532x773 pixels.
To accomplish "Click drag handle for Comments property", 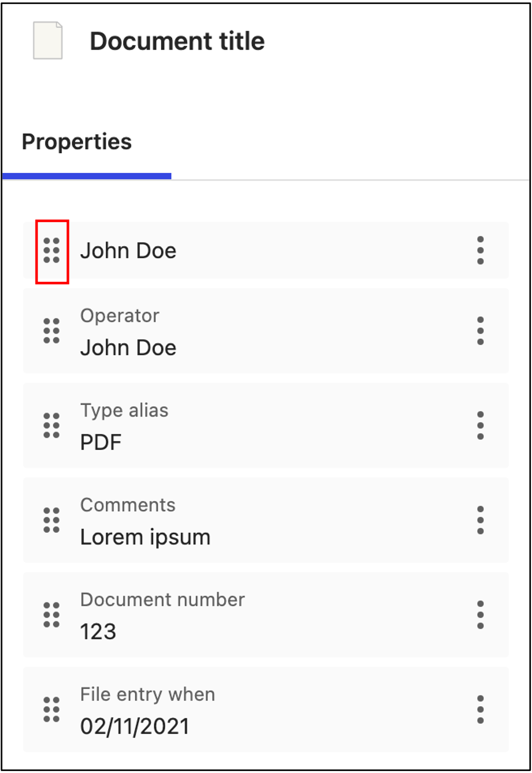I will 51,520.
